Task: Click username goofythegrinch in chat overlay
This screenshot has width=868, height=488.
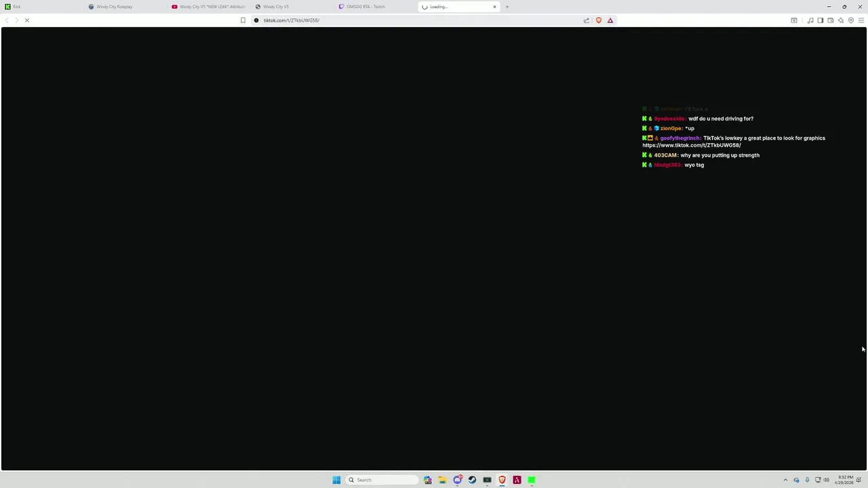Action: (680, 138)
